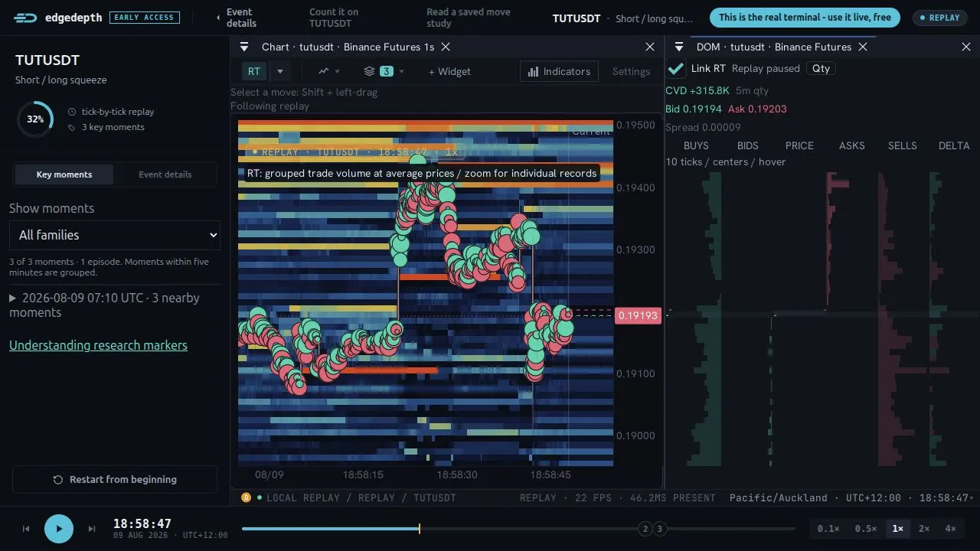Jump to timeline marker 3
The height and width of the screenshot is (551, 980).
pos(660,529)
